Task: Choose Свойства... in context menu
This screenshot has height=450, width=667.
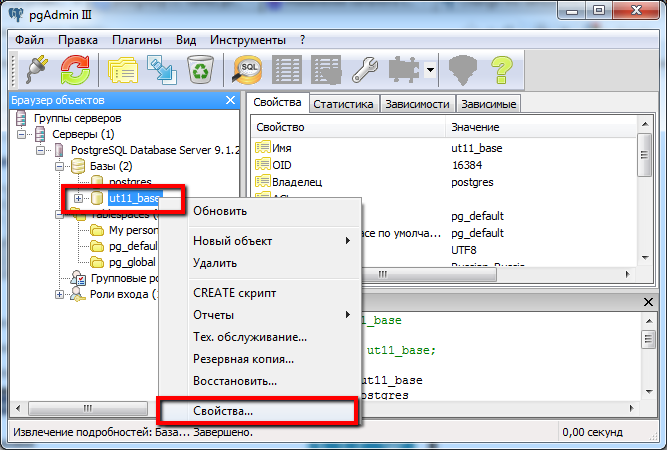Action: coord(260,411)
